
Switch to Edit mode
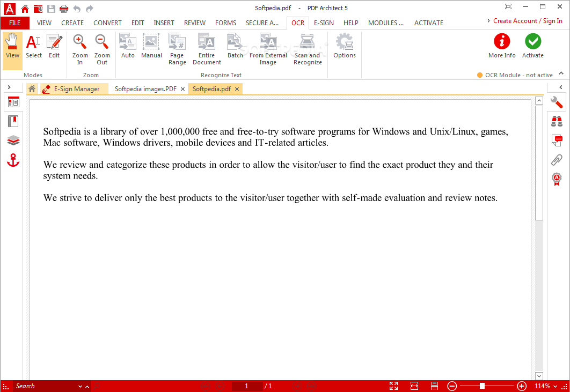coord(54,47)
